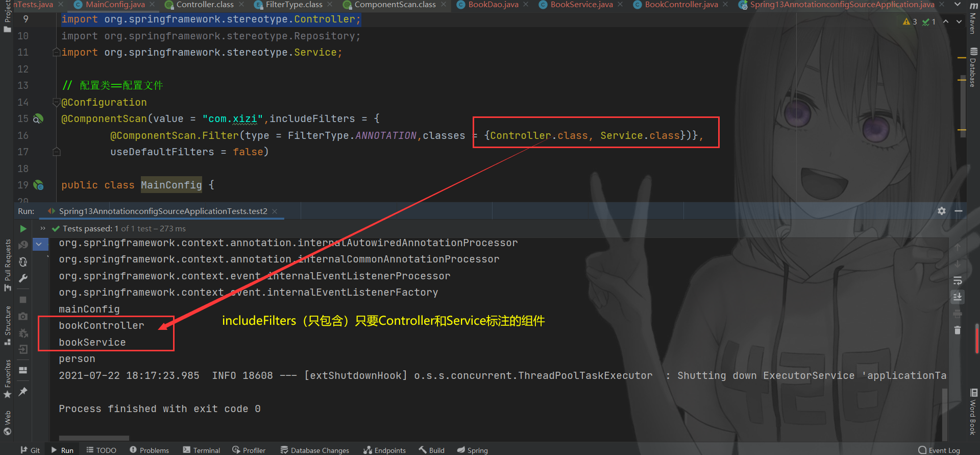Pin the Run tab with pin icon

coord(23,392)
